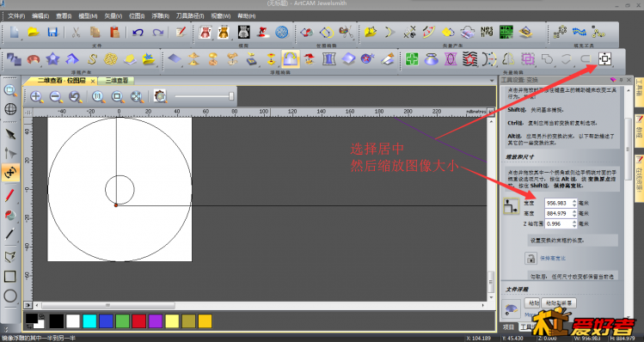Click the width input field showing 956.983

coord(558,204)
